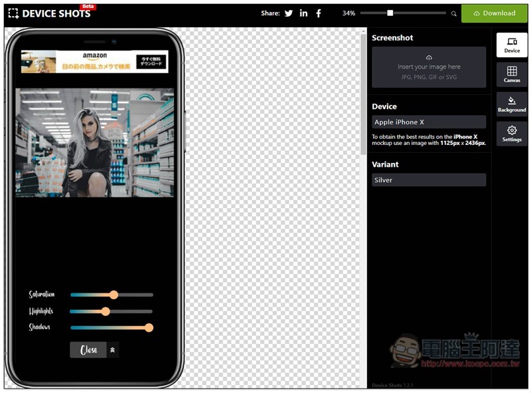Open the Settings gear panel
This screenshot has height=393, width=532.
point(511,134)
